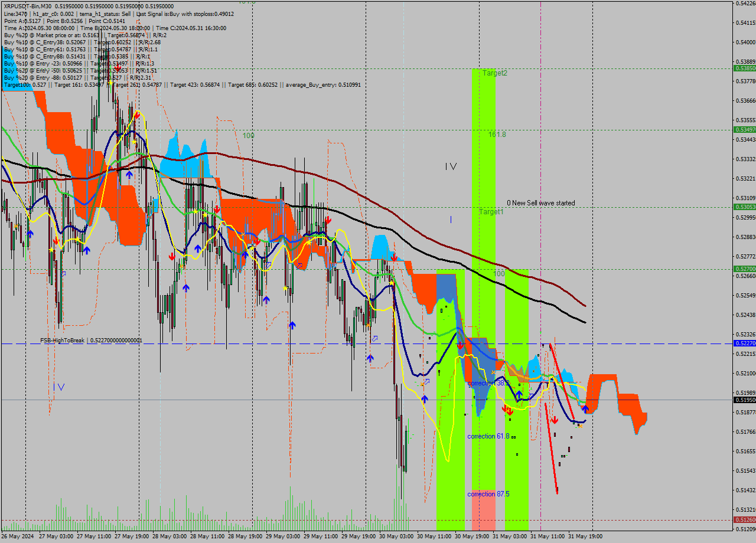This screenshot has width=756, height=543.
Task: Click the wave 'V' marker near chart bottom-left
Action: coord(61,387)
